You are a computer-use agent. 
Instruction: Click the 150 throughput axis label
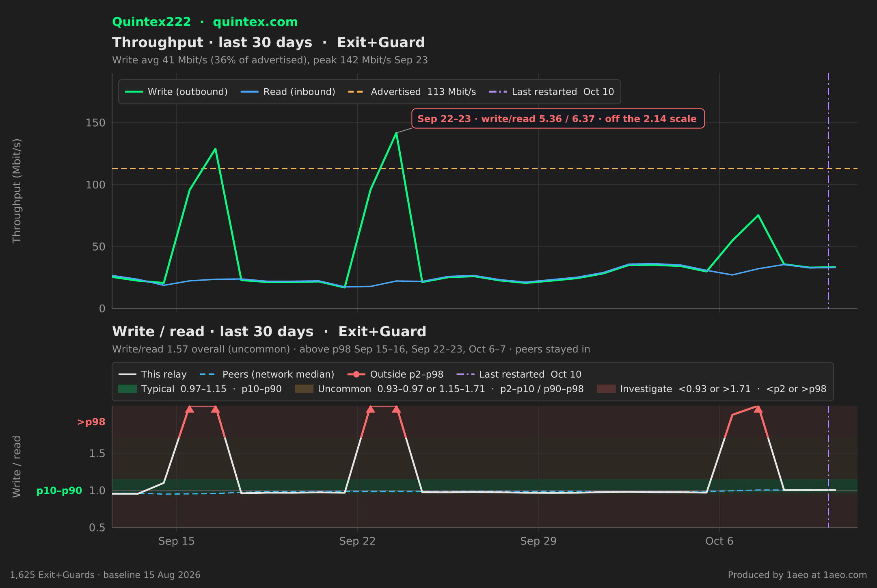(x=95, y=123)
